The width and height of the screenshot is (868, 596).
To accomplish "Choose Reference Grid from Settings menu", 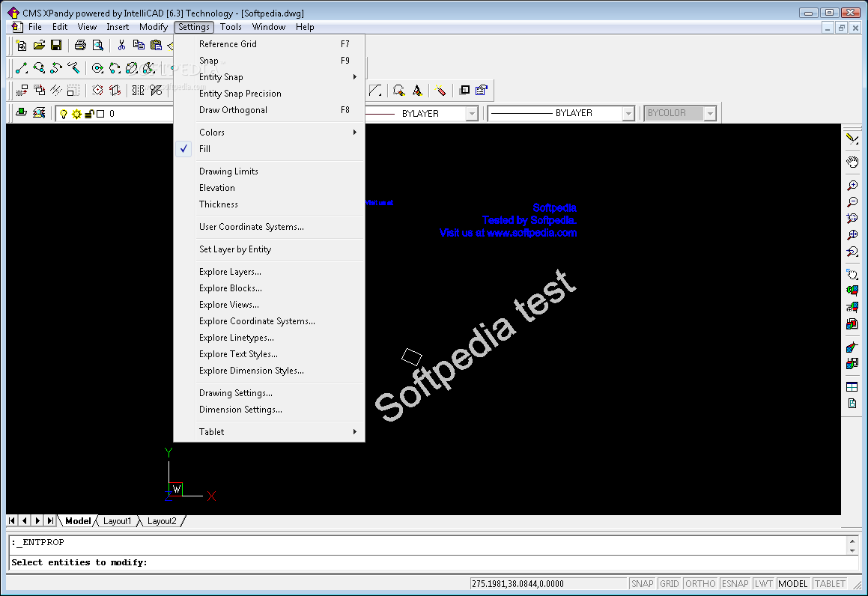I will coord(269,43).
